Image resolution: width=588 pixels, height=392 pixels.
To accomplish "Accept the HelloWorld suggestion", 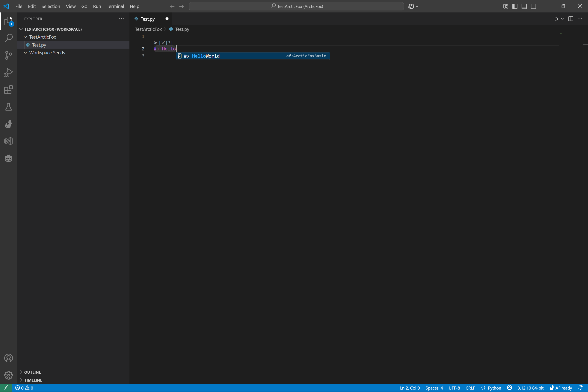I will tap(253, 56).
